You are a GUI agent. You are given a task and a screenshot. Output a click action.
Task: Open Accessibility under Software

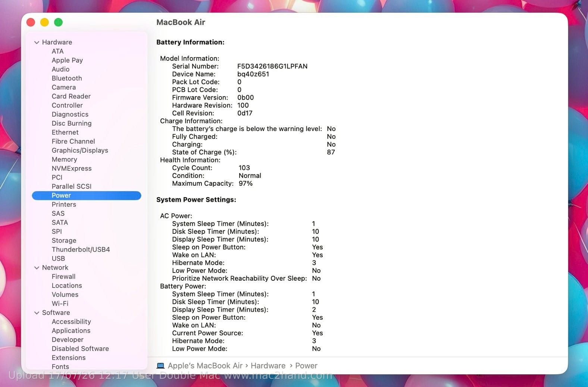[71, 322]
